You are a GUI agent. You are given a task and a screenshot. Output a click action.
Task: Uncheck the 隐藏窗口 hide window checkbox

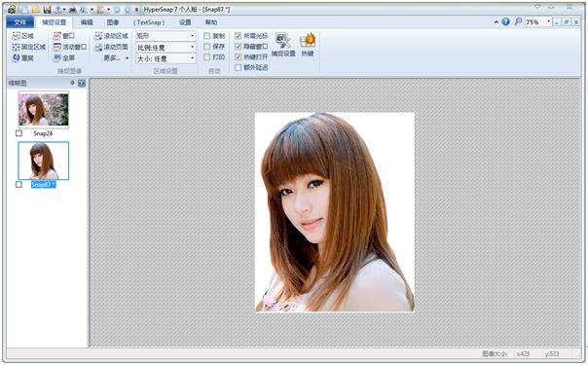tap(238, 47)
